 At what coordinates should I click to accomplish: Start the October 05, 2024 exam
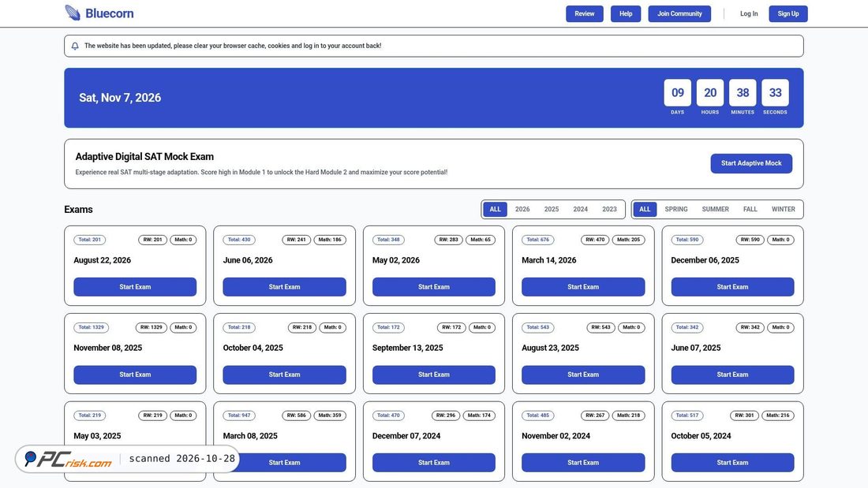[732, 463]
